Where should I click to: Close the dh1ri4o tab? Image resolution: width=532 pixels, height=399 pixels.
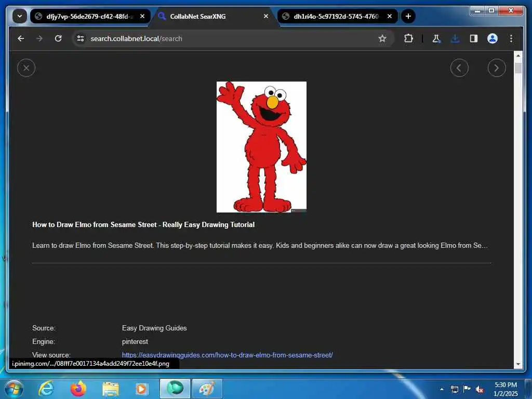click(390, 16)
